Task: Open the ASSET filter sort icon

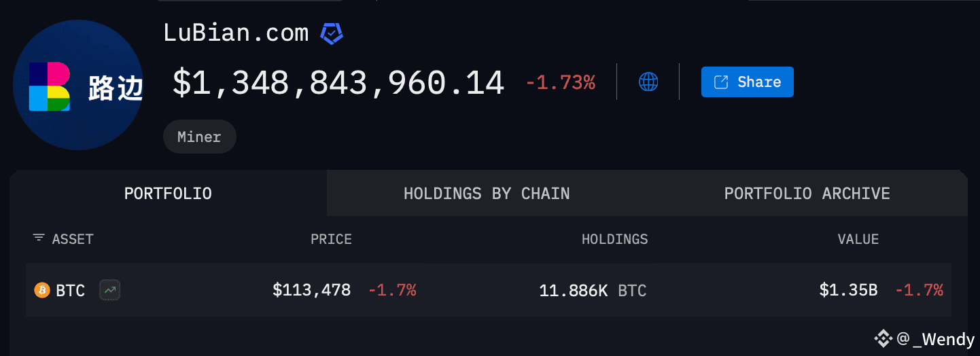Action: click(39, 238)
